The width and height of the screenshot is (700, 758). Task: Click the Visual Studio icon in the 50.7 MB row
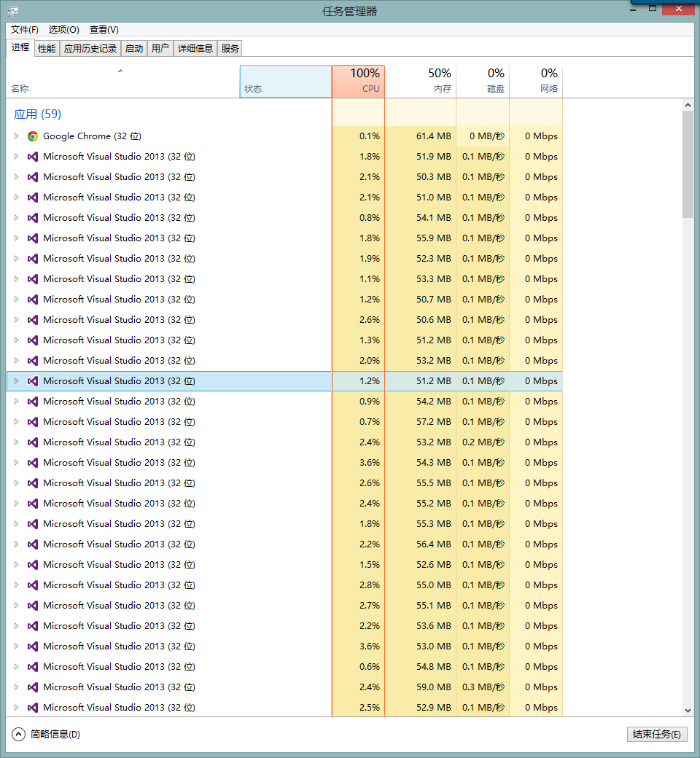[x=32, y=300]
